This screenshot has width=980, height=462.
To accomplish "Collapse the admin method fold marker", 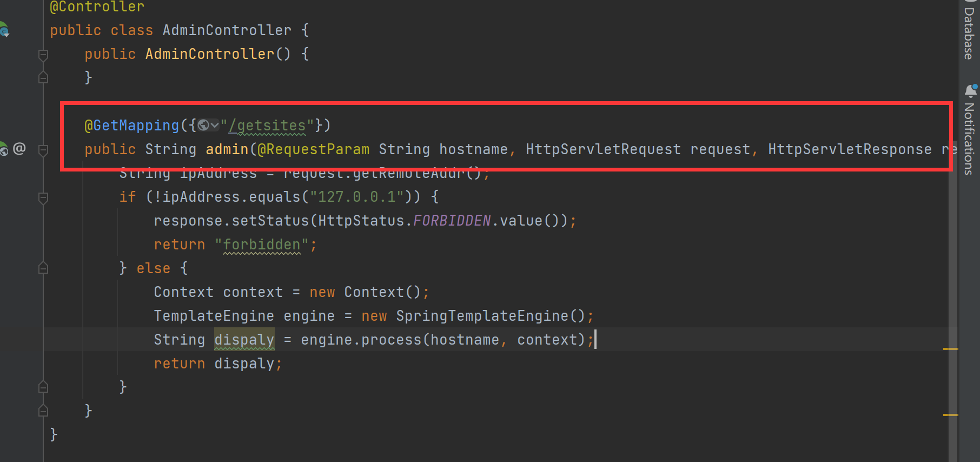I will click(43, 149).
